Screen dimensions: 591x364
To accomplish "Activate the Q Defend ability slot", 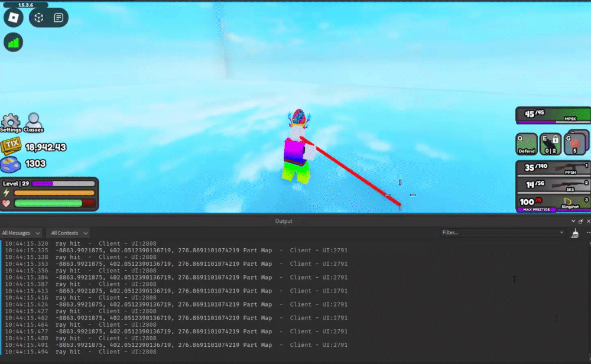I will click(x=526, y=144).
